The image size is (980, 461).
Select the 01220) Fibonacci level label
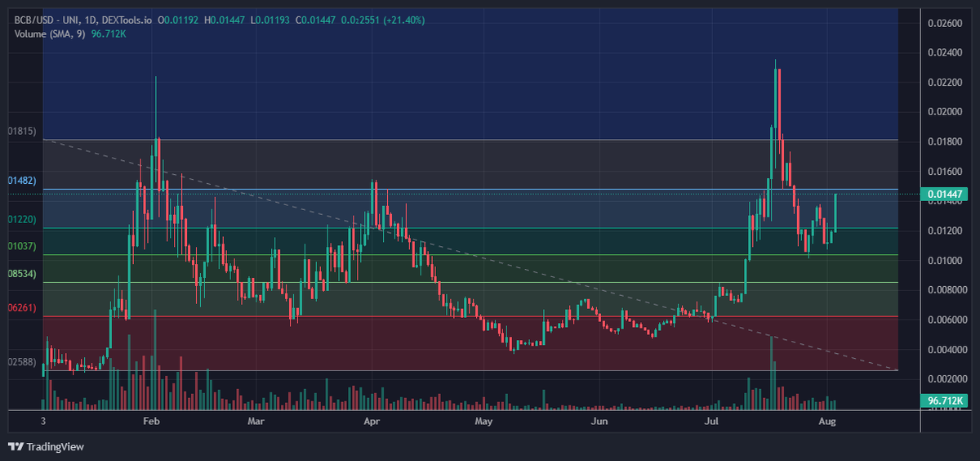pyautogui.click(x=23, y=220)
